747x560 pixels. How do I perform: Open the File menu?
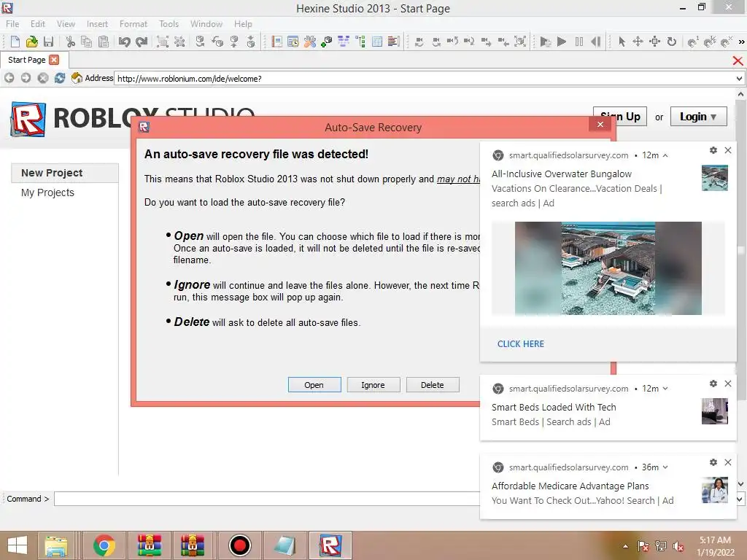tap(12, 24)
